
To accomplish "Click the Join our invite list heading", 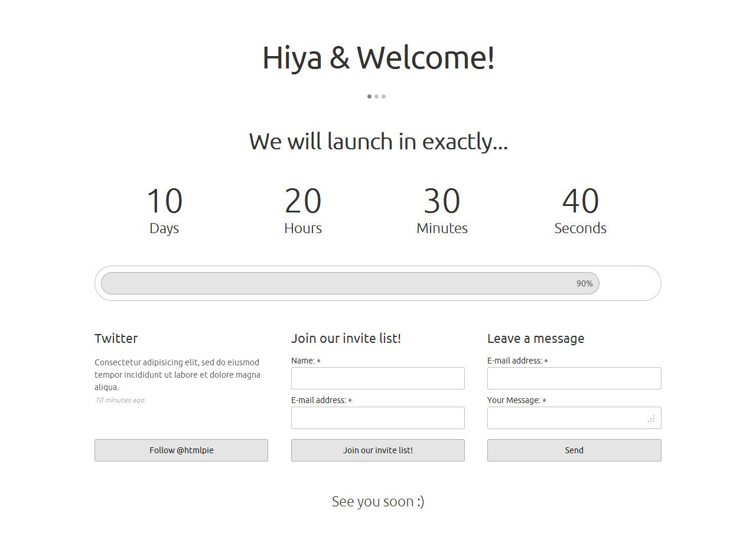I will (x=346, y=338).
